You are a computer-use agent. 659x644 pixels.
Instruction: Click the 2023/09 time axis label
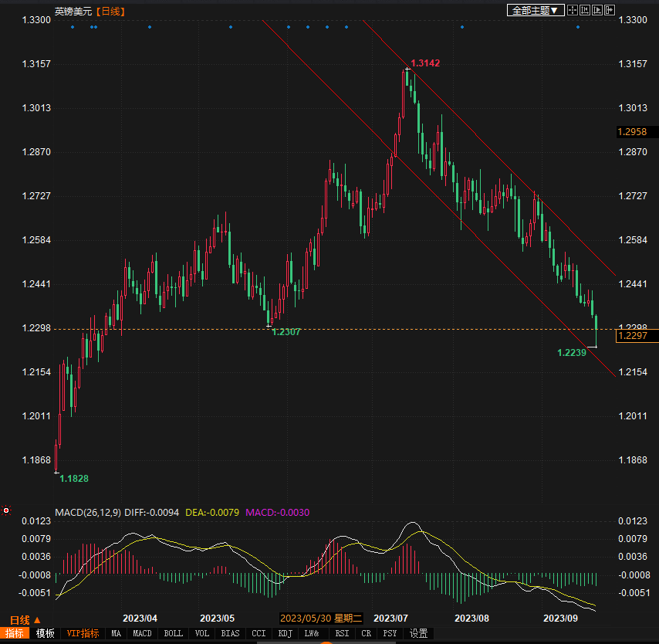560,619
